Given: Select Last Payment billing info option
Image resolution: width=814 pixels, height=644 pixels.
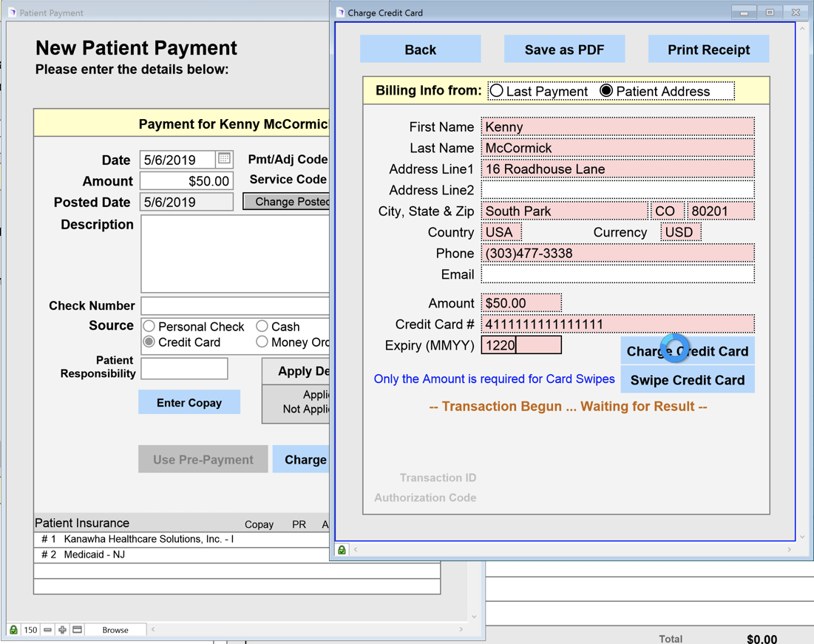Looking at the screenshot, I should 497,91.
